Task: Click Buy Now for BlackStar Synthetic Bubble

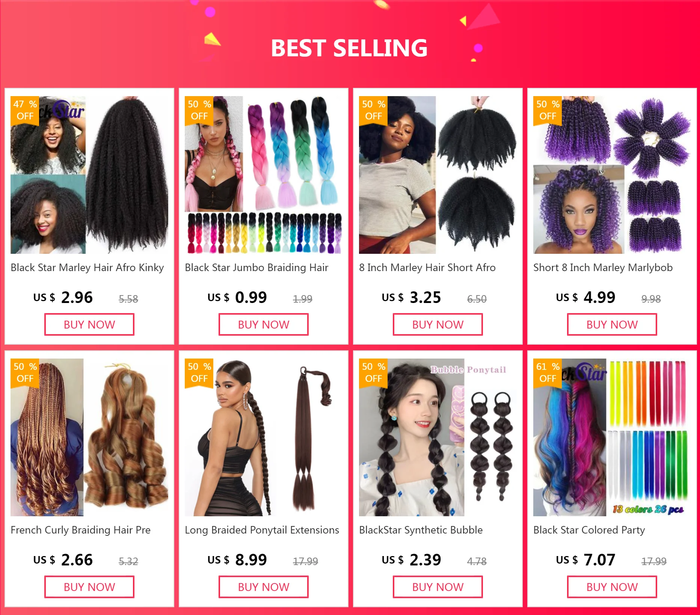Action: click(438, 587)
